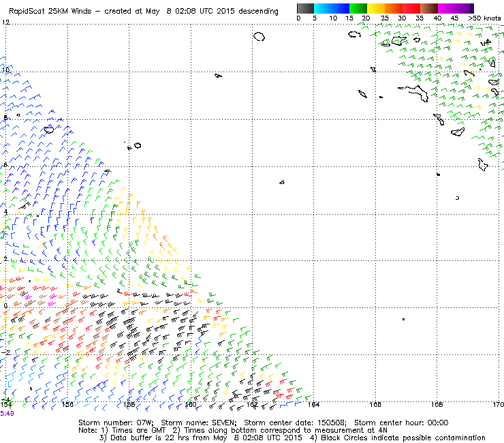Click the island outline near 6N 158E
This screenshot has width=504, height=443.
(x=138, y=145)
